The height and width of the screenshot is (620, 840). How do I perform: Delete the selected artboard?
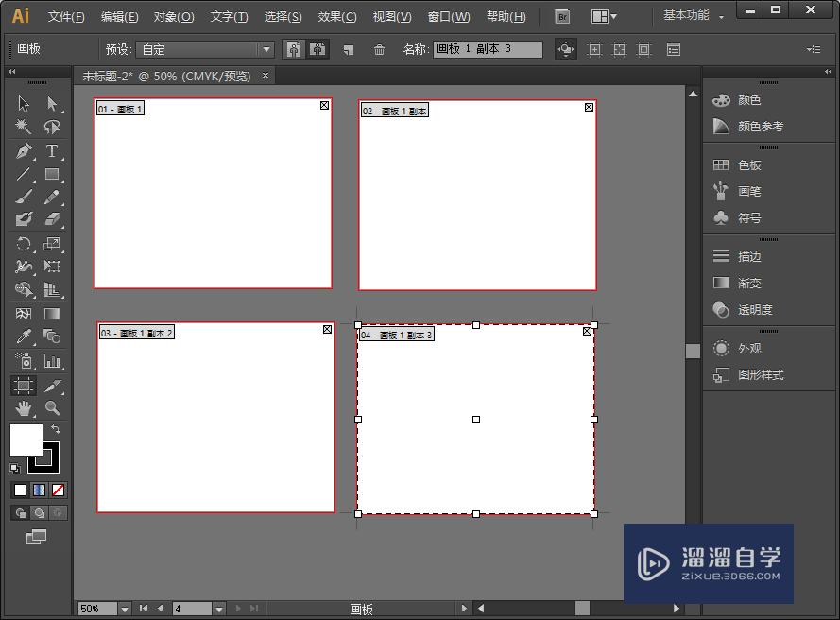(379, 50)
